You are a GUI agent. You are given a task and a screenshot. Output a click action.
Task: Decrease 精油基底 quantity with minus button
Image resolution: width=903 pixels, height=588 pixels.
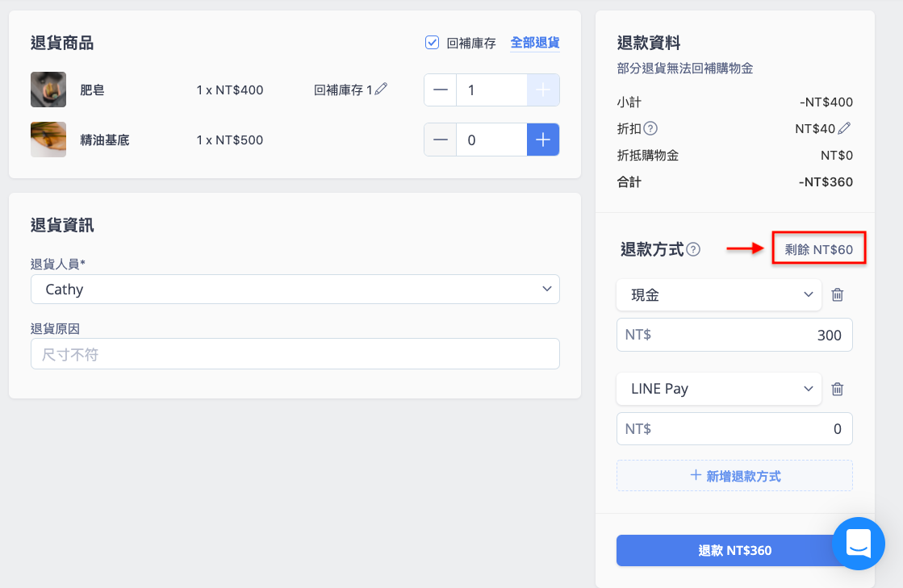click(x=441, y=140)
